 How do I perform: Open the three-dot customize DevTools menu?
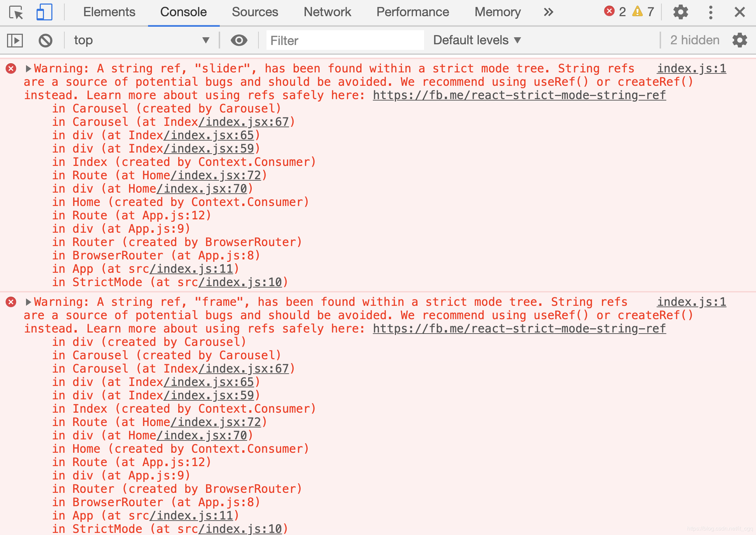tap(711, 12)
